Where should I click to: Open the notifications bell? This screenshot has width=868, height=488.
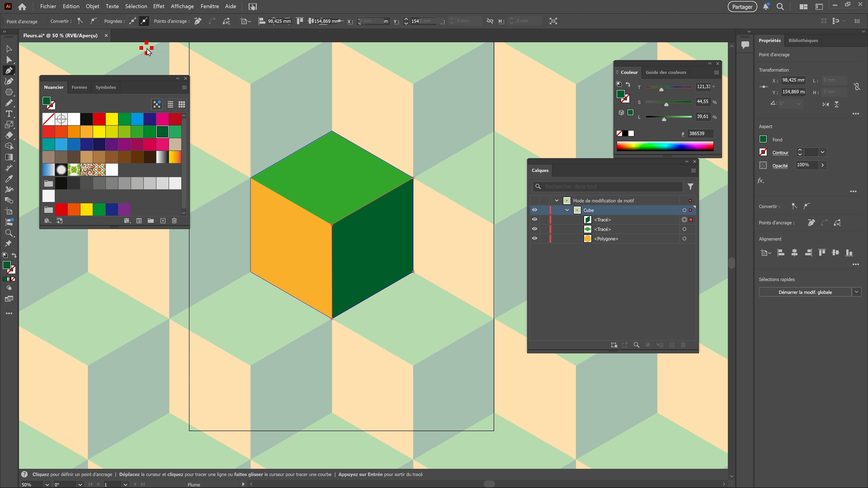tap(766, 6)
